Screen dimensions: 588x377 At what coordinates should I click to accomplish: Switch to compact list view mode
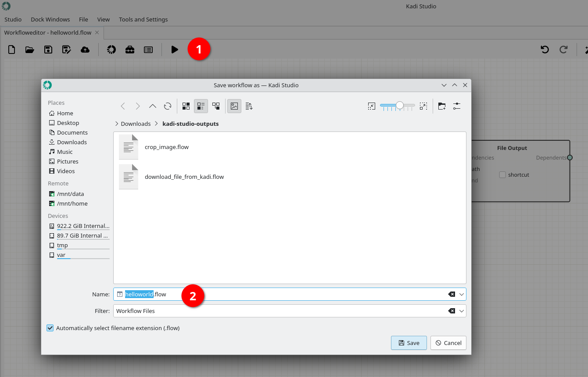point(201,106)
